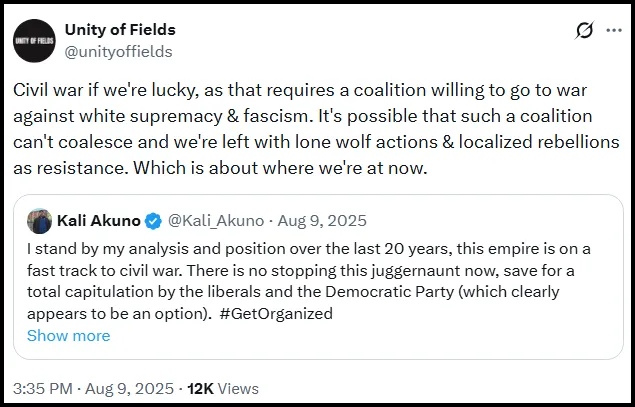The height and width of the screenshot is (407, 635).
Task: Open the @unityoffields handle link
Action: (x=118, y=51)
